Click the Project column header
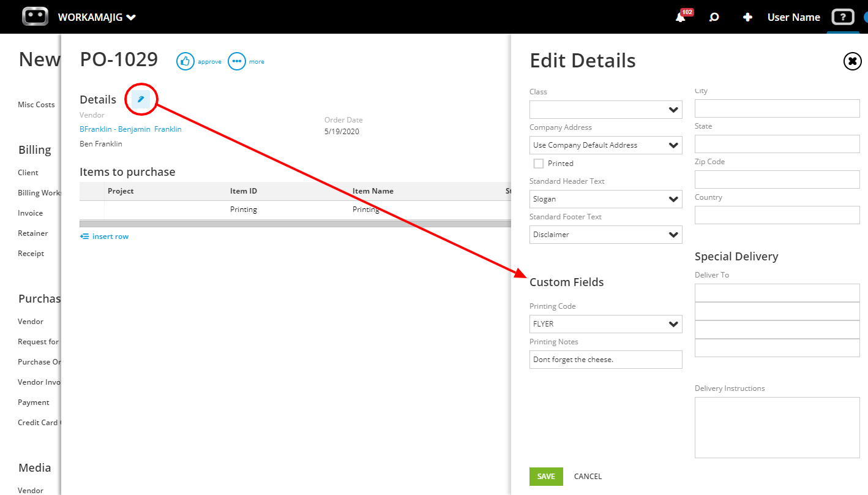The width and height of the screenshot is (868, 495). (121, 191)
